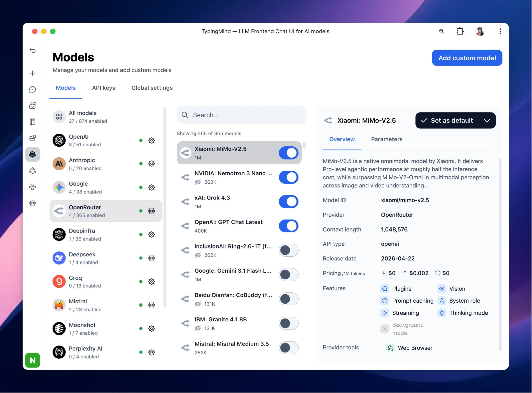
Task: Click the Model ID value xiaomi/mimo-v2.5
Action: [405, 200]
